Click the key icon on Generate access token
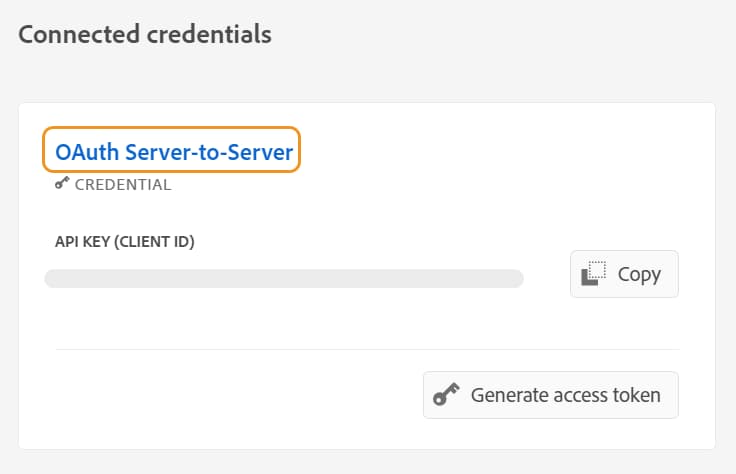Image resolution: width=736 pixels, height=474 pixels. [x=446, y=395]
